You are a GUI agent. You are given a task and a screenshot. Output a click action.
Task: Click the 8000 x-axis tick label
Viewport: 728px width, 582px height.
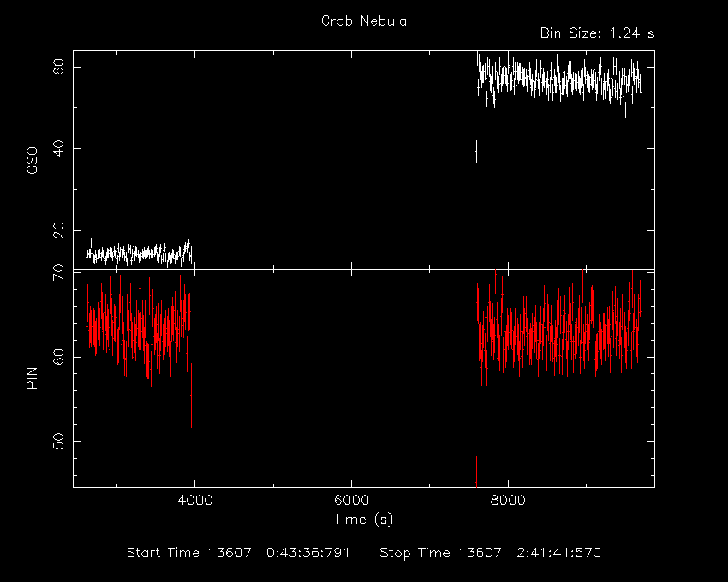point(508,501)
